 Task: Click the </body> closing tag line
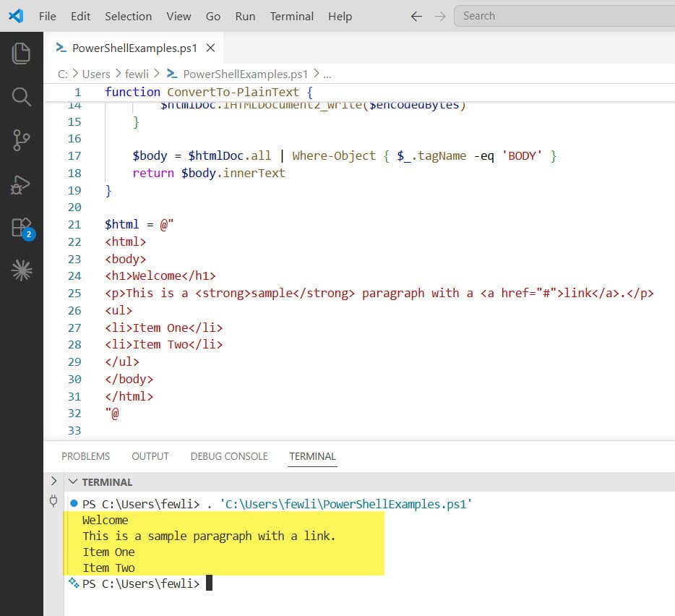129,379
